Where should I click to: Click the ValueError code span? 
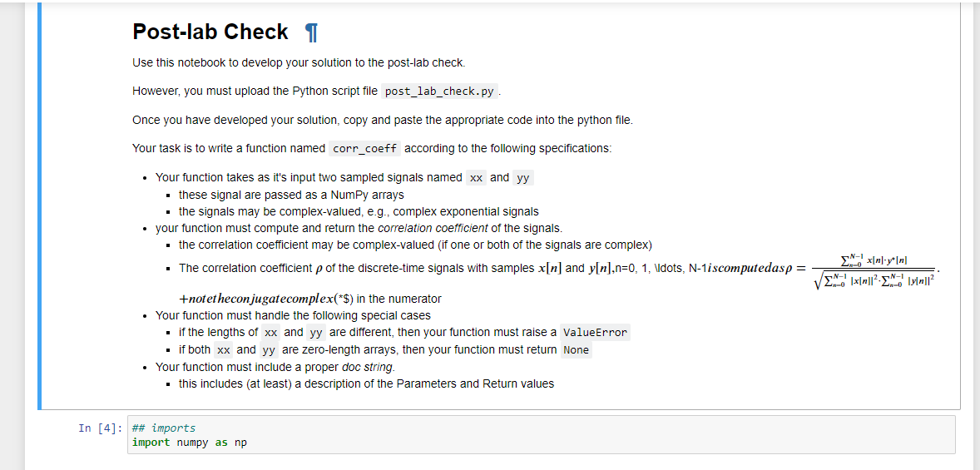[x=594, y=333]
